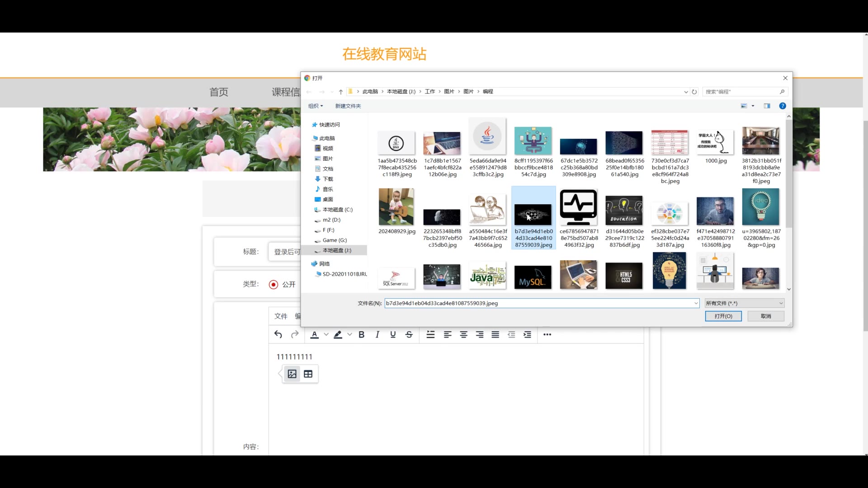Click the highlight color marker swatch
The width and height of the screenshot is (868, 488).
pyautogui.click(x=338, y=334)
